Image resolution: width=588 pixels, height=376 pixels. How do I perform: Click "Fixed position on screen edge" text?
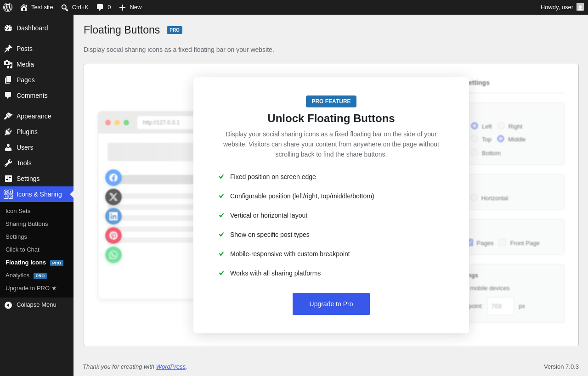point(273,177)
